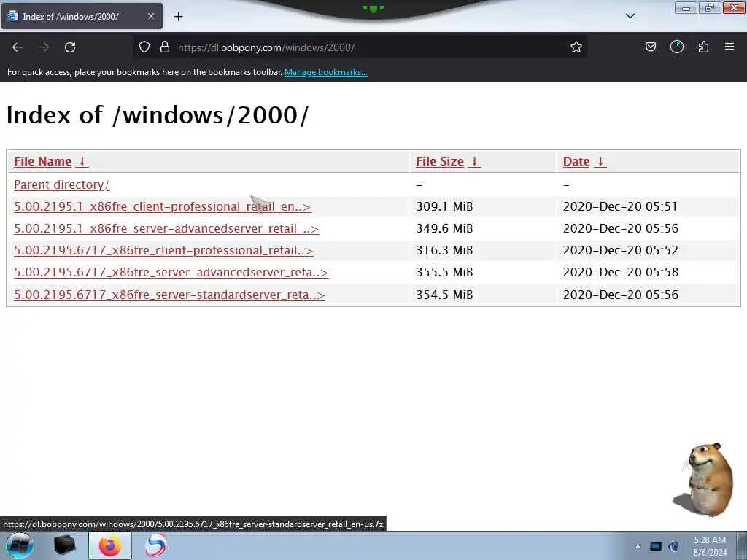Open the black box taskbar application
Image resolution: width=747 pixels, height=560 pixels.
pos(64,545)
